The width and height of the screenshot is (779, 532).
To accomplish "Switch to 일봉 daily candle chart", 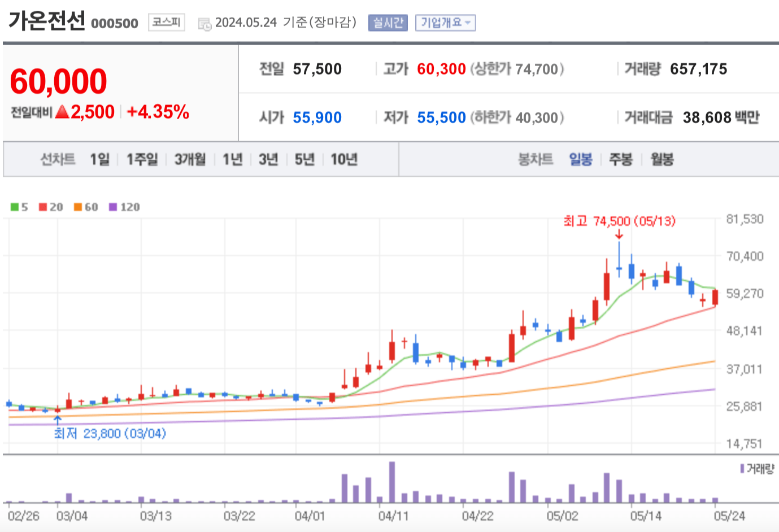I will 580,160.
